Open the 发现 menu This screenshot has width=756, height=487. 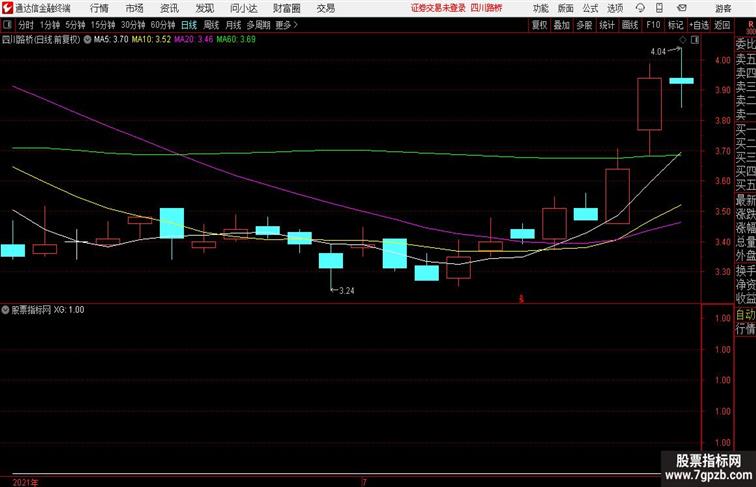(x=204, y=8)
